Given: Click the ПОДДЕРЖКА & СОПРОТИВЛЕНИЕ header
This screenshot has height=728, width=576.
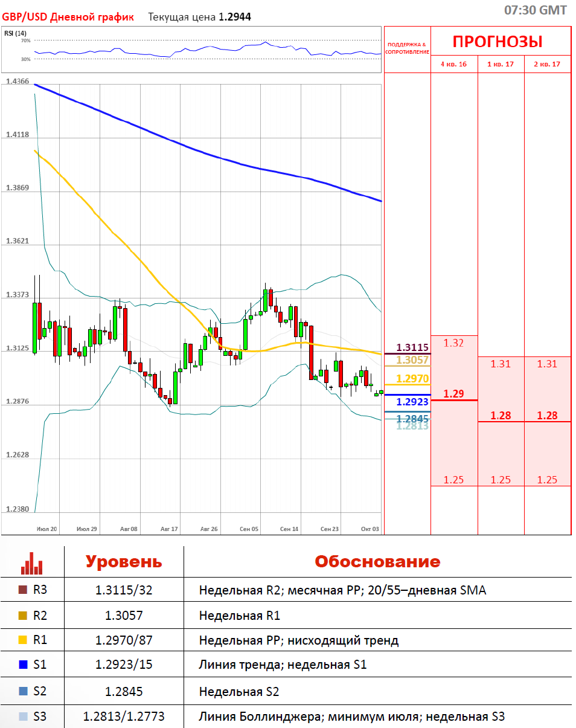Looking at the screenshot, I should click(x=407, y=48).
